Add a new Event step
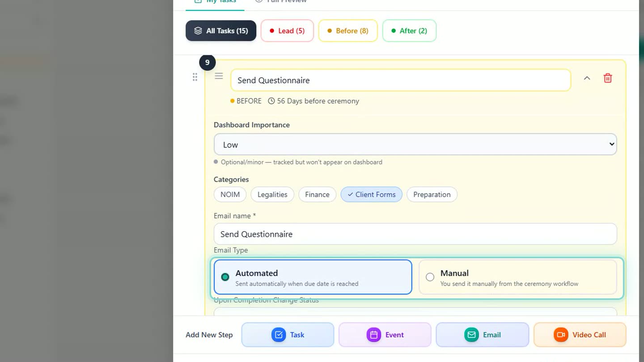The height and width of the screenshot is (362, 644). click(x=385, y=335)
